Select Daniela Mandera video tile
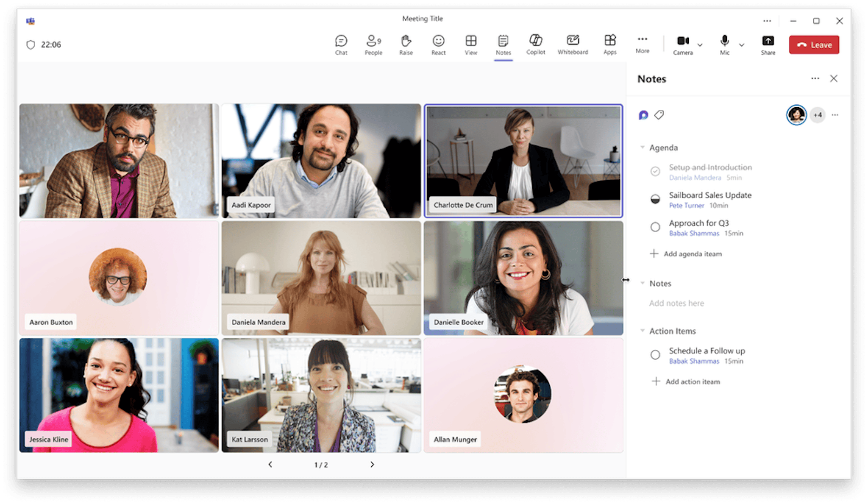Viewport: 868px width, 504px height. [x=321, y=278]
